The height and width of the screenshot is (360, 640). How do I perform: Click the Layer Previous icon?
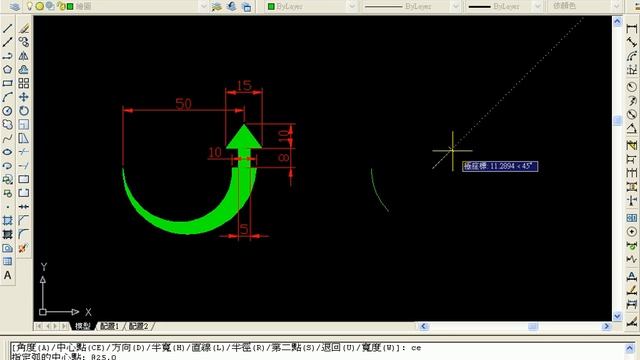pyautogui.click(x=232, y=6)
